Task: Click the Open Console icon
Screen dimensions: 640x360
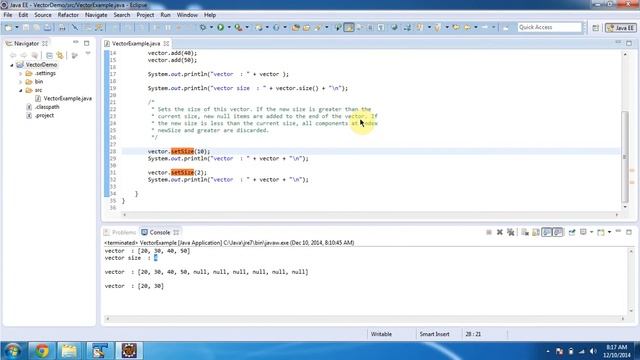Action: coord(600,232)
